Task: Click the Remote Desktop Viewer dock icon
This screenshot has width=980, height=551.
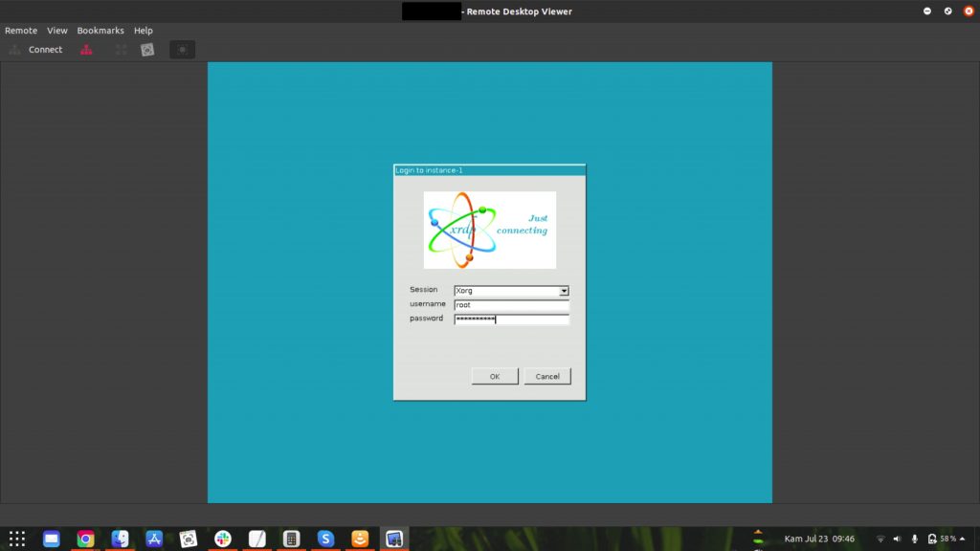Action: 394,539
